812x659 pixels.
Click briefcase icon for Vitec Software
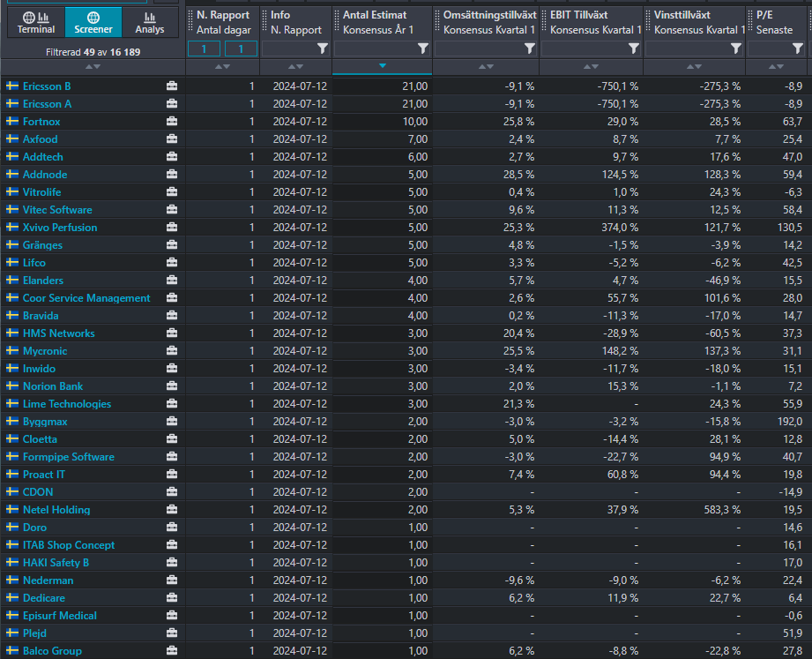point(172,209)
